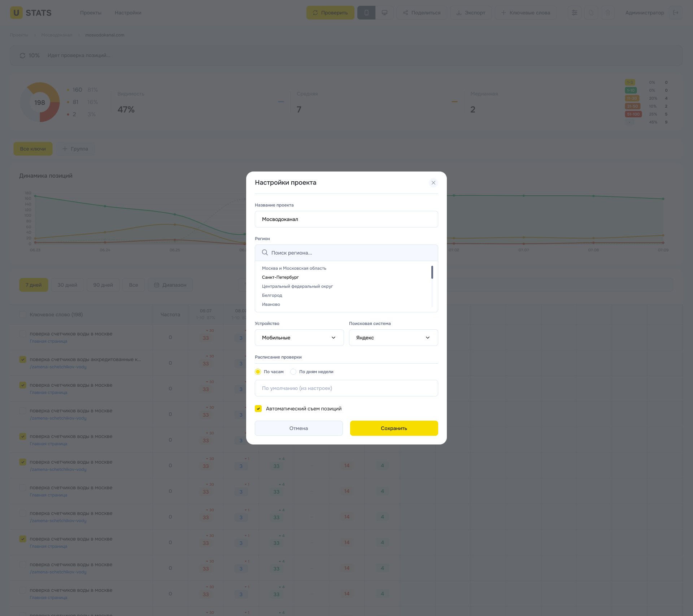Switch to the desktop device view icon
Screen dimensions: 693x616
384,13
